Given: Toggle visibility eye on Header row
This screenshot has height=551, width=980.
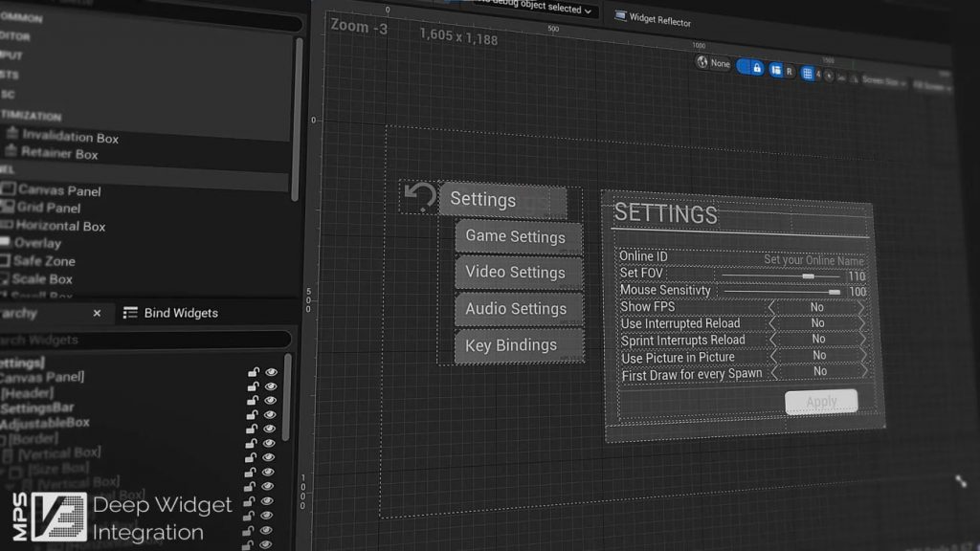Looking at the screenshot, I should coord(270,401).
